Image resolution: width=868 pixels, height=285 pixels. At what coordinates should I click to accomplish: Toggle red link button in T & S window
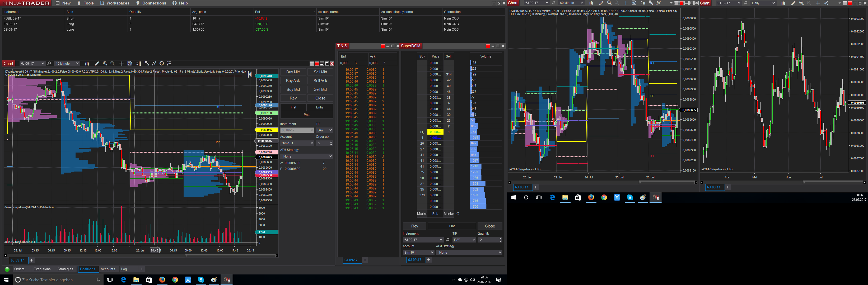(x=382, y=46)
